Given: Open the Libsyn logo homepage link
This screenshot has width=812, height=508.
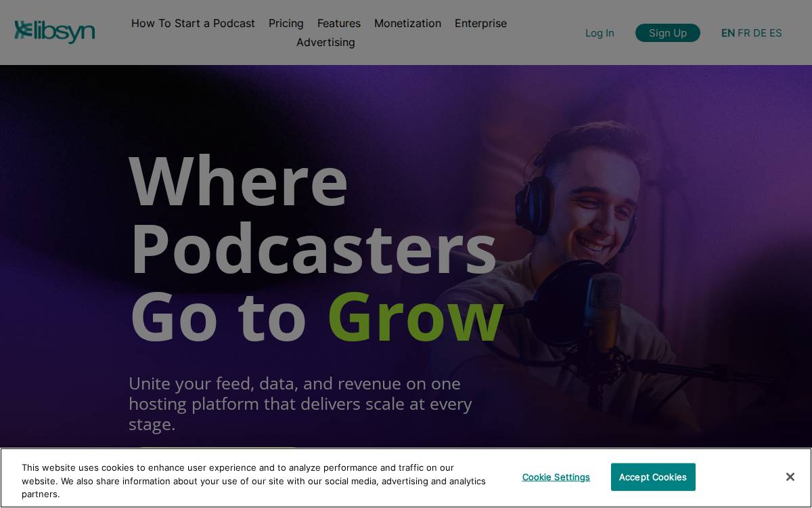Looking at the screenshot, I should 54,32.
